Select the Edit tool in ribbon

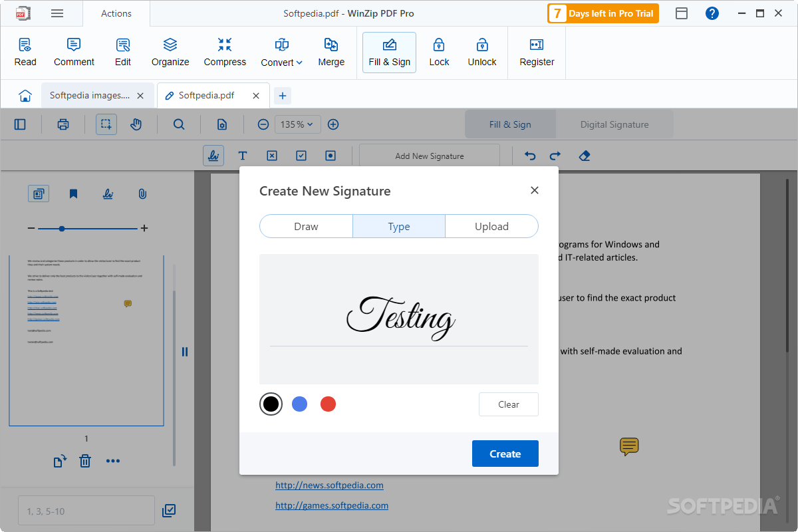pos(123,53)
